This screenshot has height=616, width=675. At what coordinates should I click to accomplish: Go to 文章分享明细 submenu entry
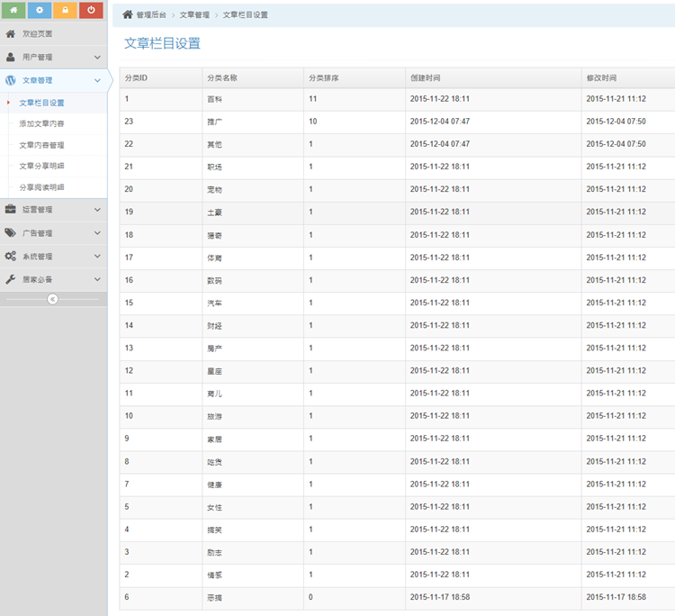(41, 166)
